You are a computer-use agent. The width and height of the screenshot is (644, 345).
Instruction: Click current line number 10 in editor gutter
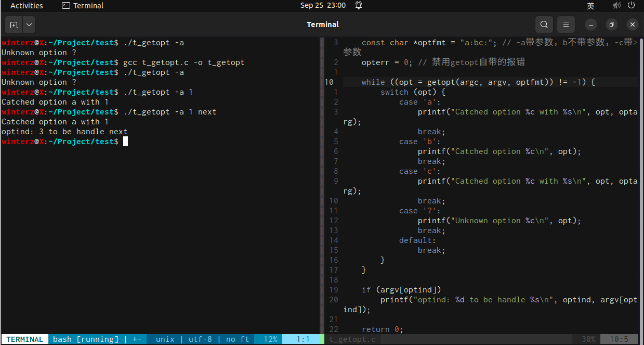point(329,82)
